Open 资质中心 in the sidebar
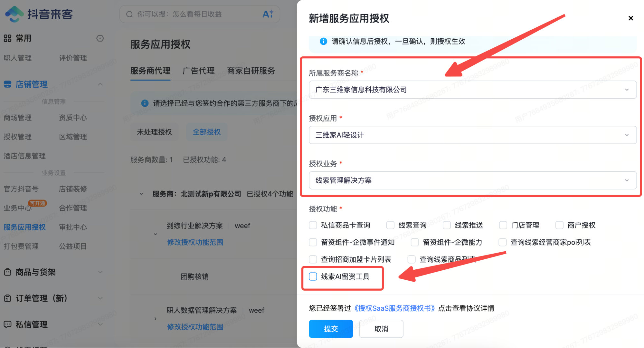The height and width of the screenshot is (348, 644). tap(73, 118)
